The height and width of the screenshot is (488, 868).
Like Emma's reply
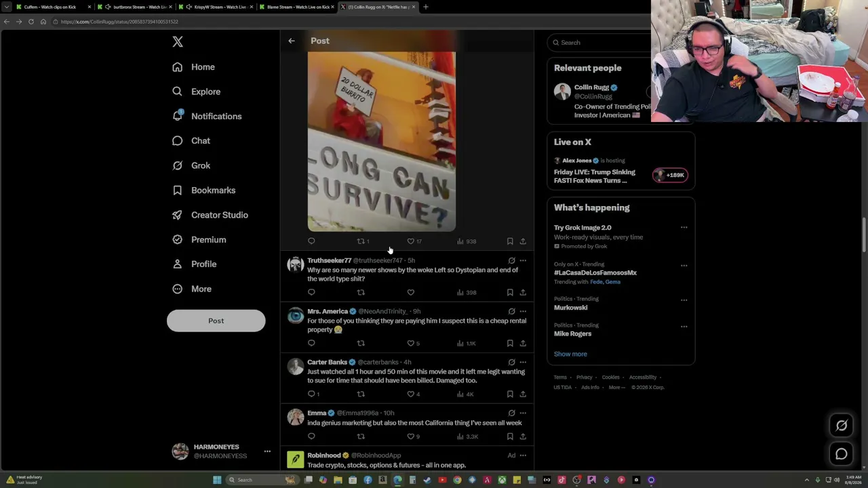click(x=410, y=436)
